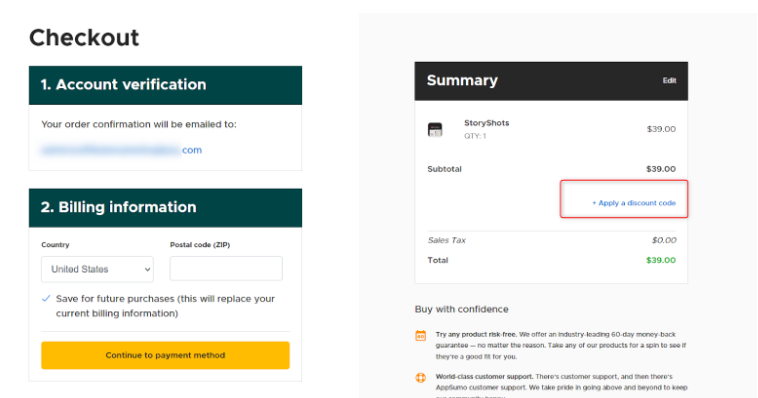Click the StoryShots item price $39.00

(x=661, y=129)
